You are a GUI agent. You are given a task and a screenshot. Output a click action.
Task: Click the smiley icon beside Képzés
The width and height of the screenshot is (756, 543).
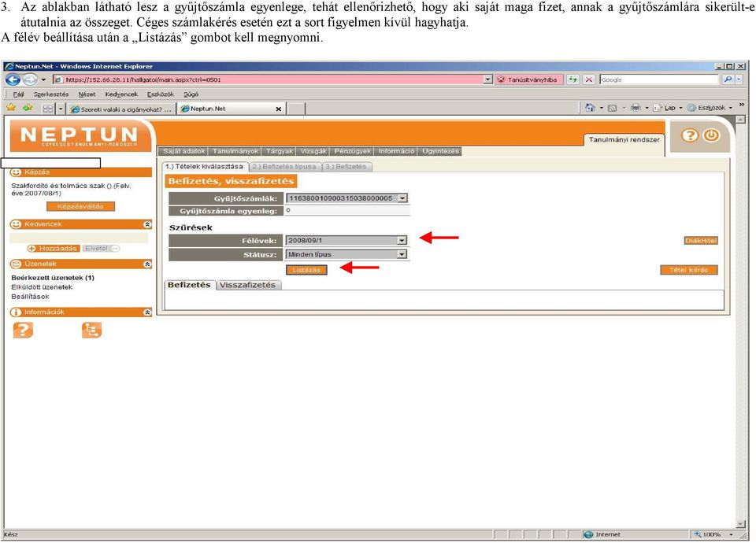[17, 172]
